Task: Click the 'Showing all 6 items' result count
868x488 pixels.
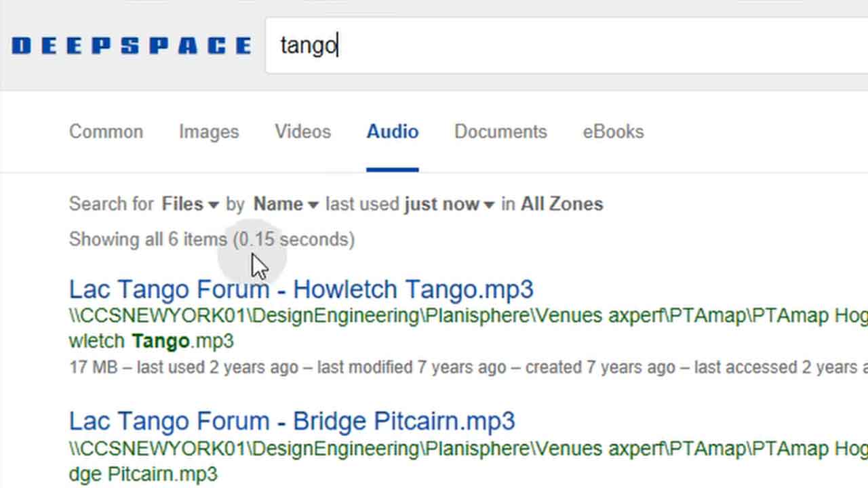Action: coord(212,239)
